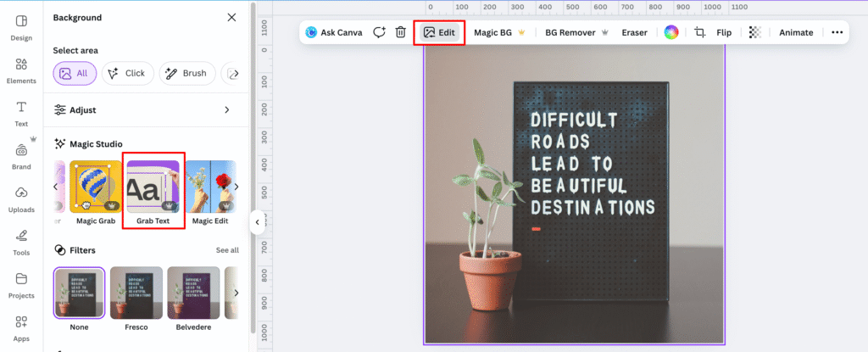Open the transparency checkerboard icon
This screenshot has width=868, height=352.
(x=754, y=32)
